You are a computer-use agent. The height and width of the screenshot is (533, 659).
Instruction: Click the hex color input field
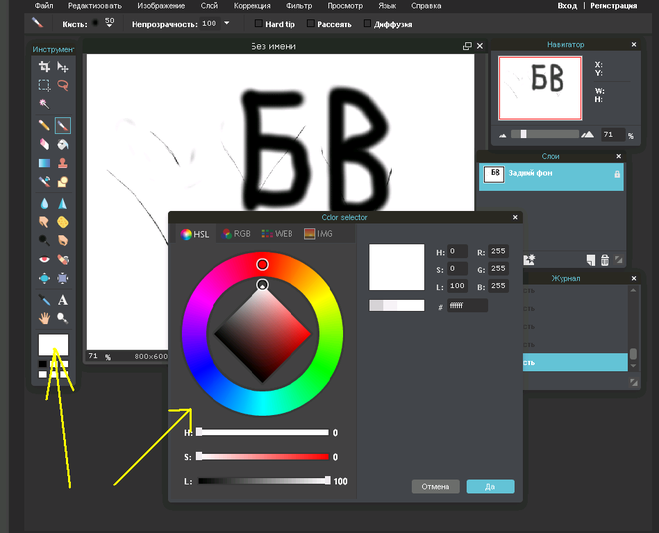467,306
